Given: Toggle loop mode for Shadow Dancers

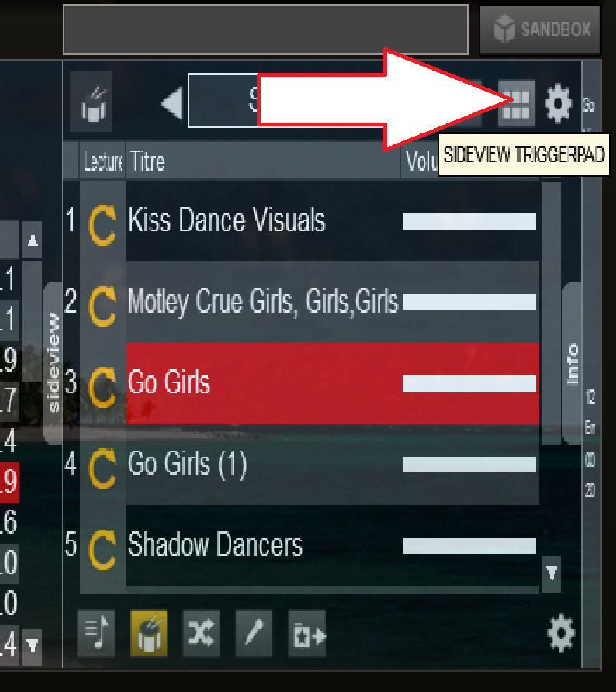Looking at the screenshot, I should [x=102, y=549].
